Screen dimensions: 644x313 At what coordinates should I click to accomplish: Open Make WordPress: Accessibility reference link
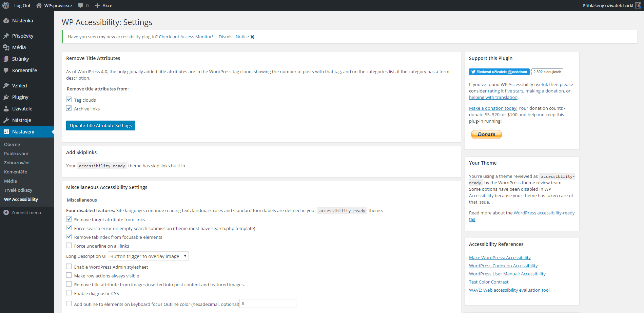pyautogui.click(x=500, y=258)
